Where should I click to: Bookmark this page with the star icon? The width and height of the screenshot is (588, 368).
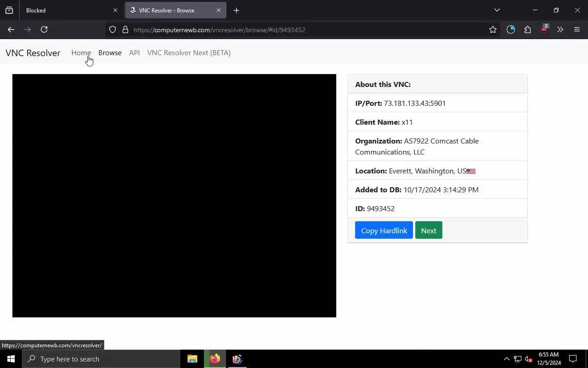click(x=493, y=29)
